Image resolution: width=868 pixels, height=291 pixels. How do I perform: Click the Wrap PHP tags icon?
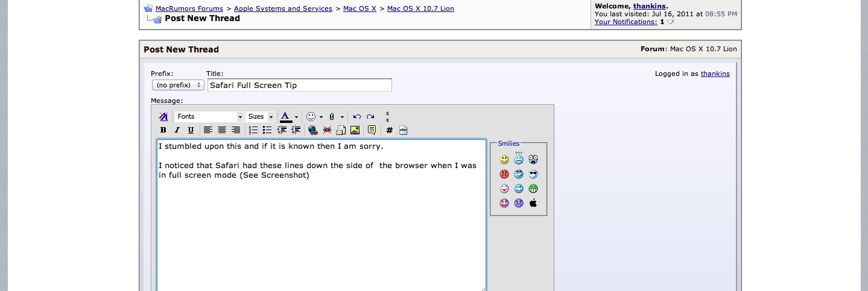[404, 130]
